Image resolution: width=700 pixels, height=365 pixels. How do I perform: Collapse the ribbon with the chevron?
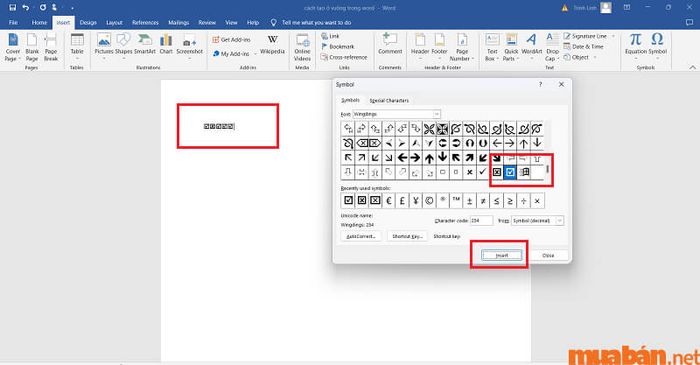pyautogui.click(x=692, y=67)
